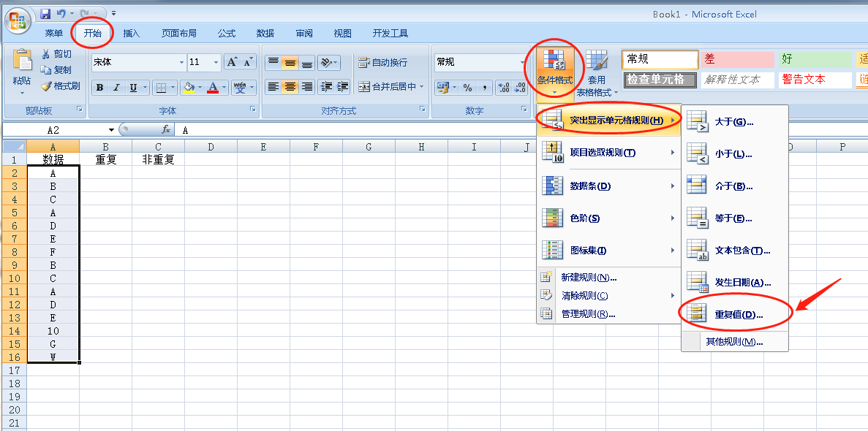Click the comma style icon
The width and height of the screenshot is (868, 431).
484,88
